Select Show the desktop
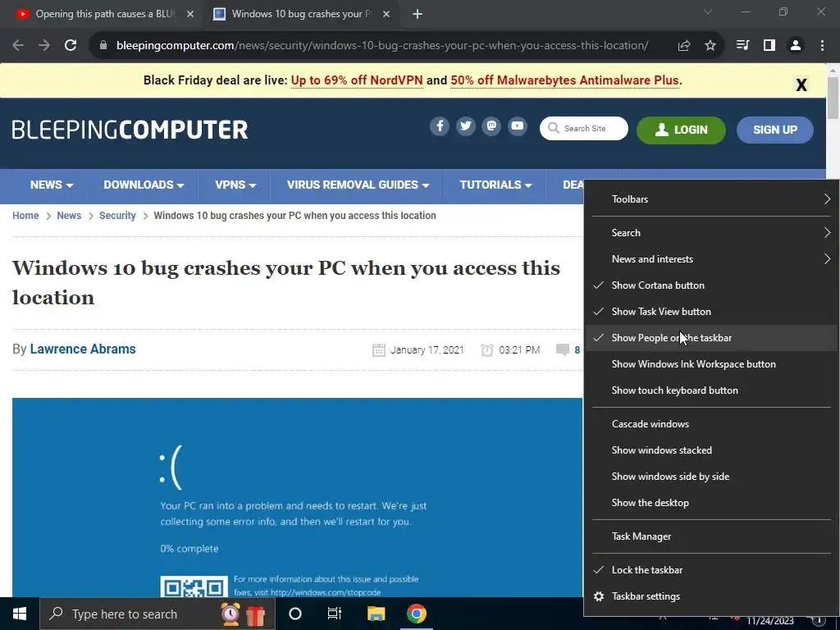This screenshot has height=630, width=840. click(x=711, y=503)
